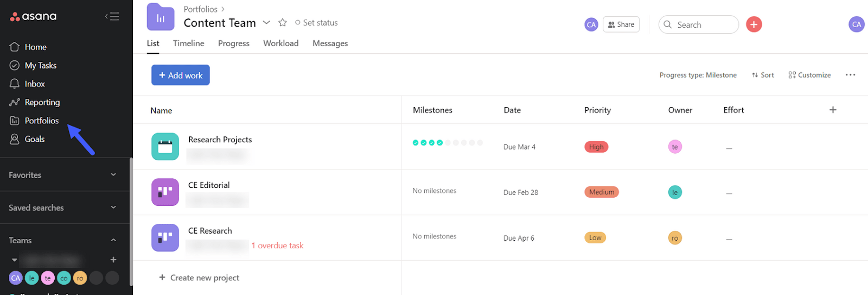This screenshot has width=868, height=295.
Task: Click the Low priority tag
Action: pyautogui.click(x=595, y=237)
